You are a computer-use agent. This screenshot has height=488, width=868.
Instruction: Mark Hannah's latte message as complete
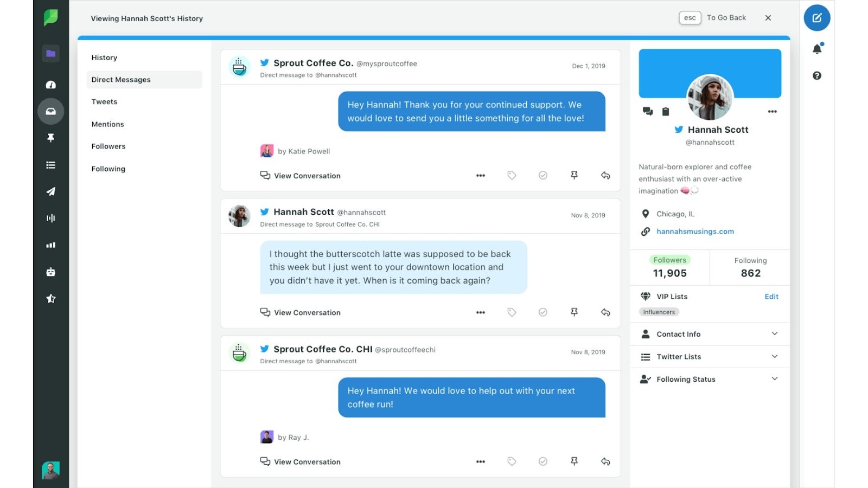(542, 312)
